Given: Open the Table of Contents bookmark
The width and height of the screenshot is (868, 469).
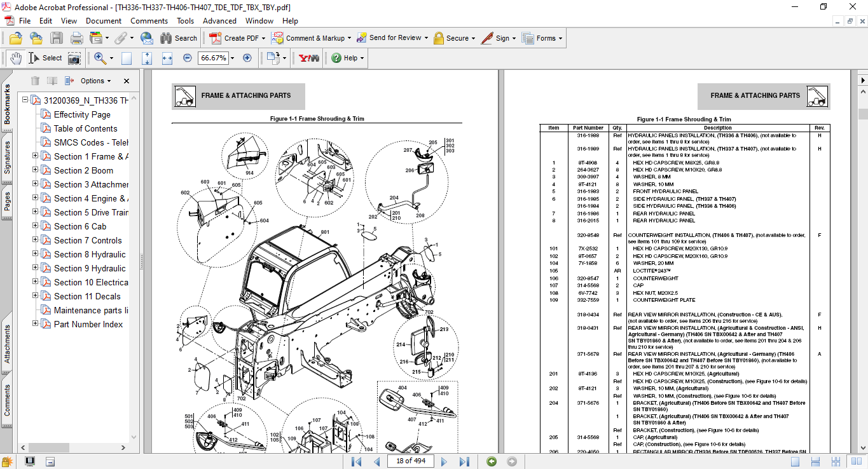Looking at the screenshot, I should 85,128.
